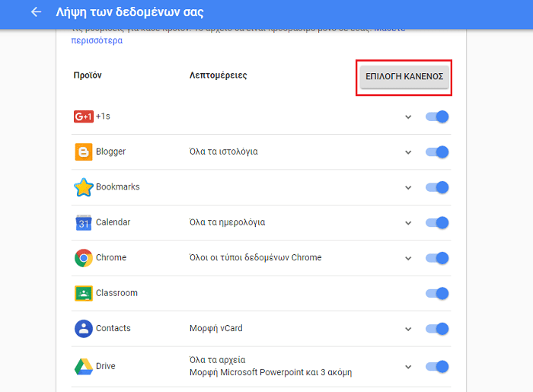The image size is (533, 392).
Task: Click 'Όλοι οι τύποι δεδομένων Chrome'
Action: pos(255,257)
